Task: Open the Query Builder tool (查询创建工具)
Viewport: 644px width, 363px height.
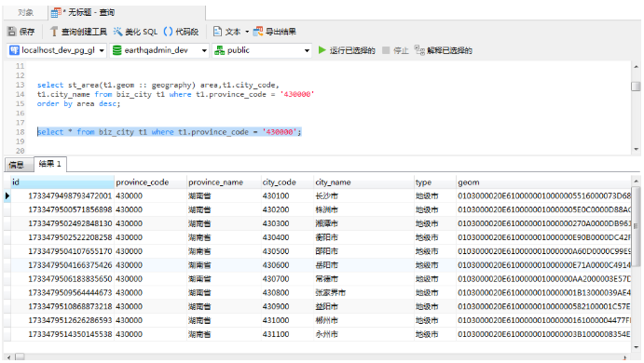Action: click(77, 32)
